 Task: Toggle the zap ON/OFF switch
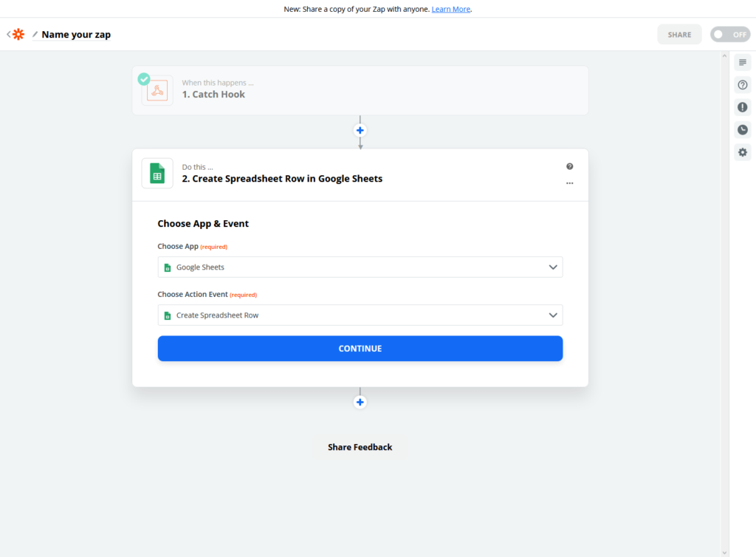point(730,34)
